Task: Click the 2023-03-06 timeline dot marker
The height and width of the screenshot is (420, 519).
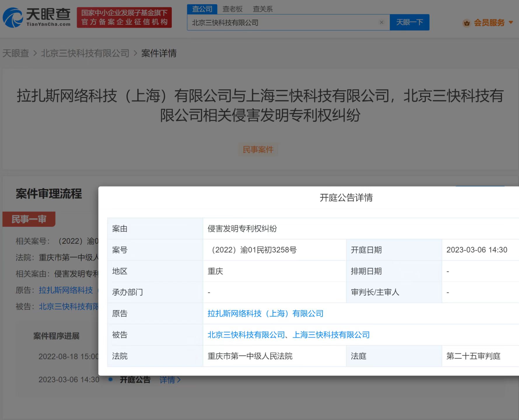Action: pos(111,379)
